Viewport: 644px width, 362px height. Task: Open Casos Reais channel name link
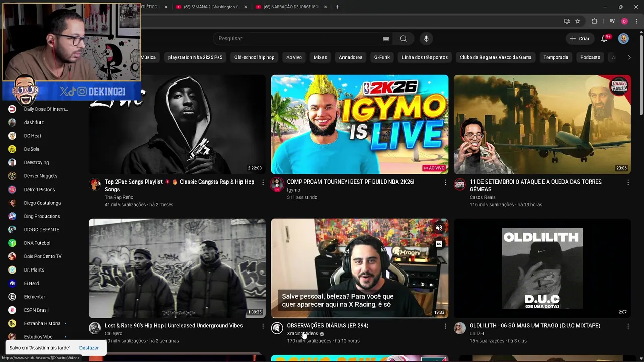point(482,197)
